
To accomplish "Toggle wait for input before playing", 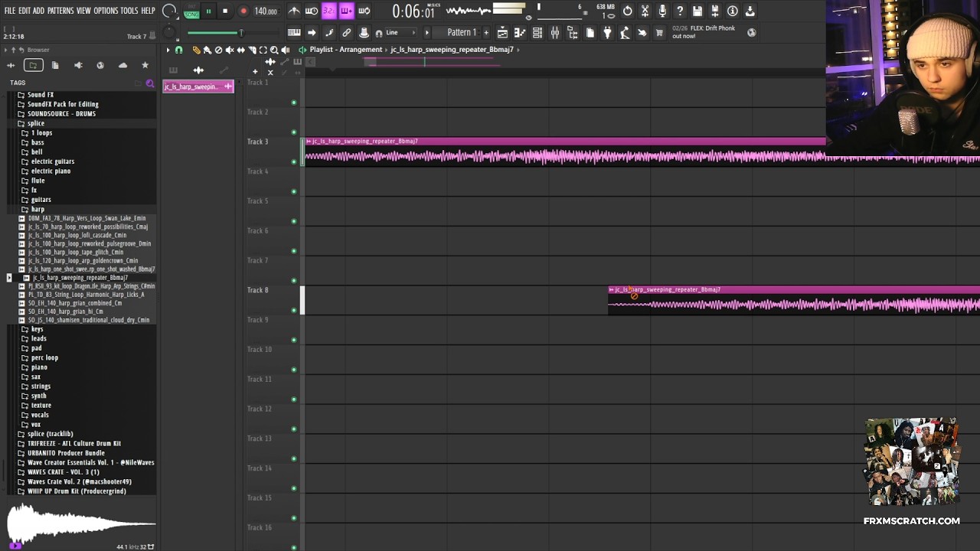I will tap(312, 11).
